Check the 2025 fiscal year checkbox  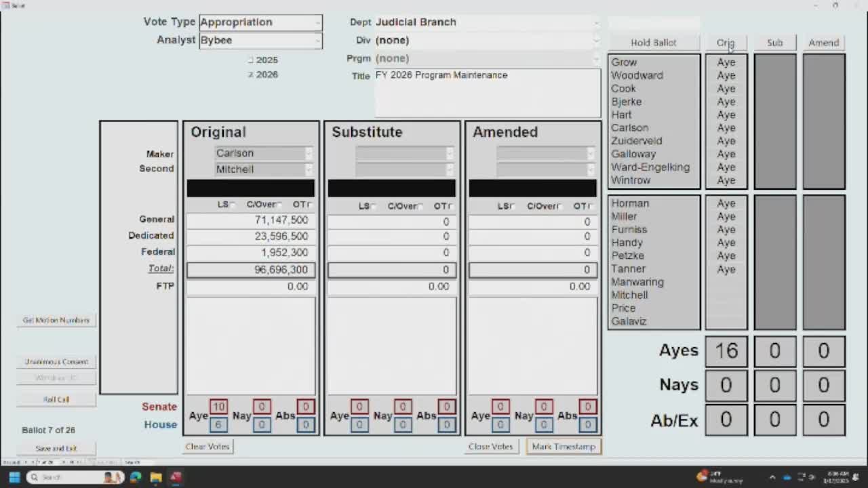[x=251, y=60]
